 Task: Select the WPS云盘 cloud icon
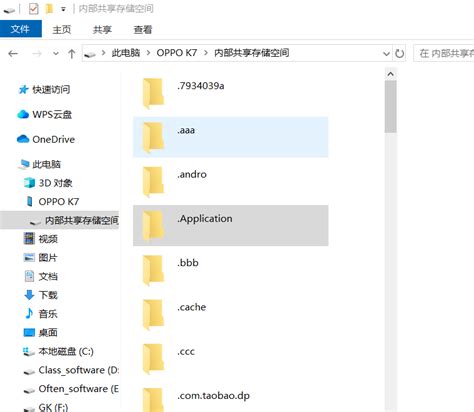[23, 114]
